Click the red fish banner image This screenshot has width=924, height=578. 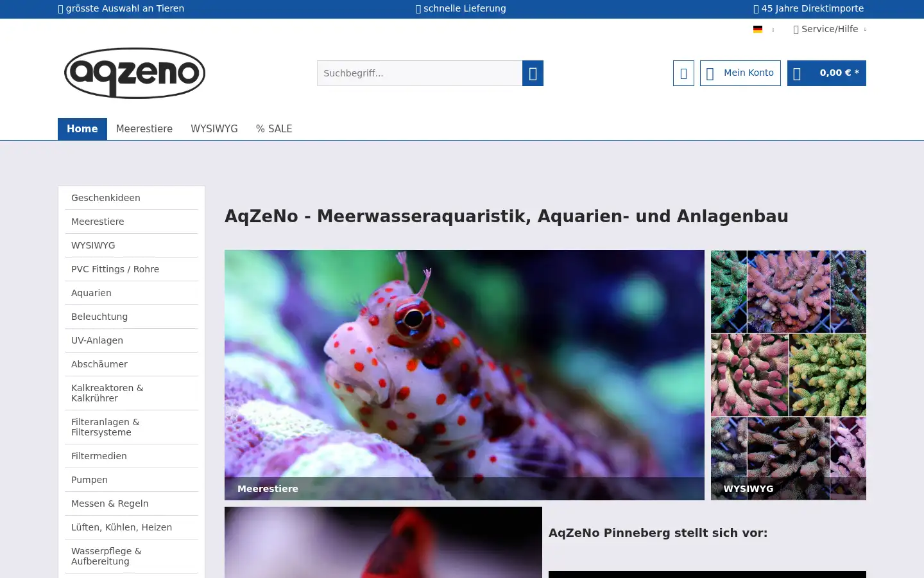pos(383,542)
